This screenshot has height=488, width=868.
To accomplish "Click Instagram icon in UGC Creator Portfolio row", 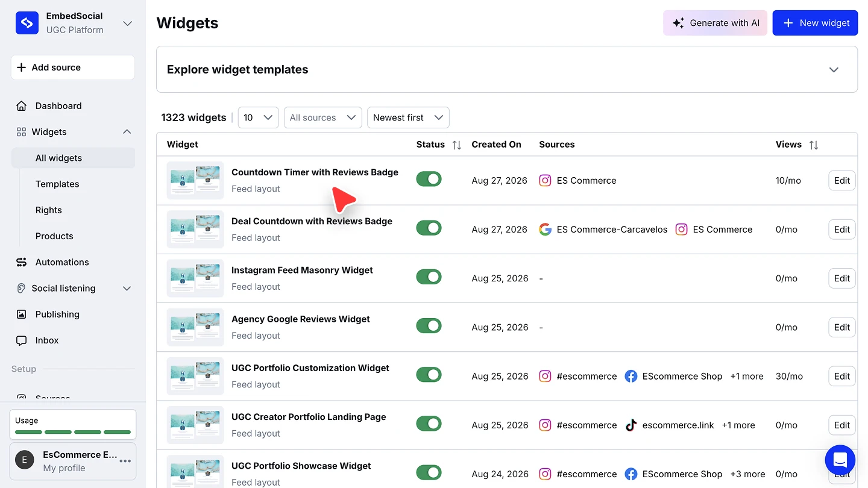I will point(545,425).
